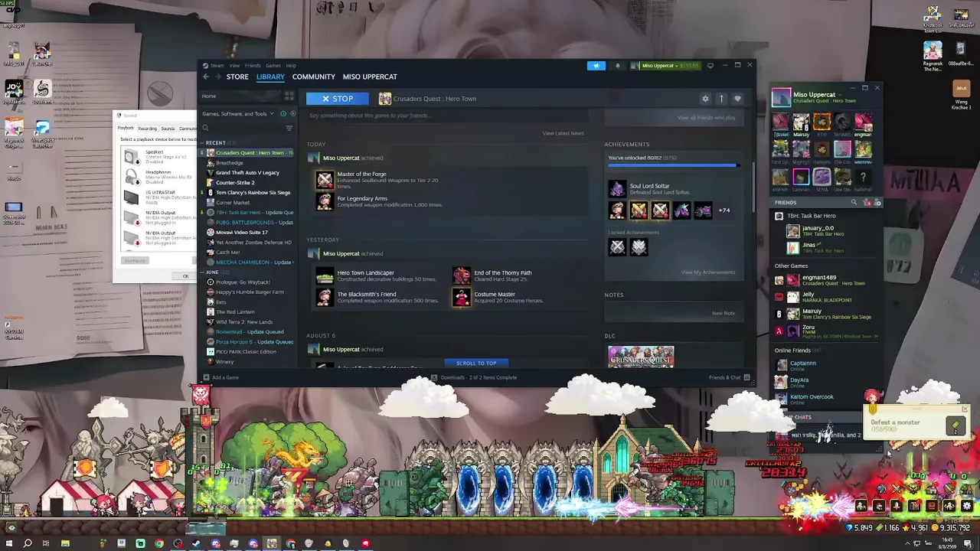
Task: Open the Help menu in Steam
Action: [291, 66]
